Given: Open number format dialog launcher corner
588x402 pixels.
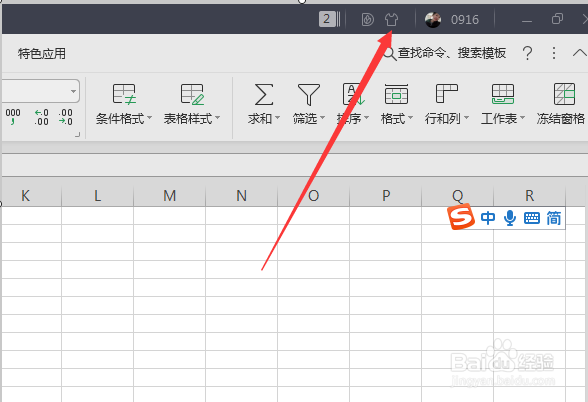Looking at the screenshot, I should click(77, 134).
